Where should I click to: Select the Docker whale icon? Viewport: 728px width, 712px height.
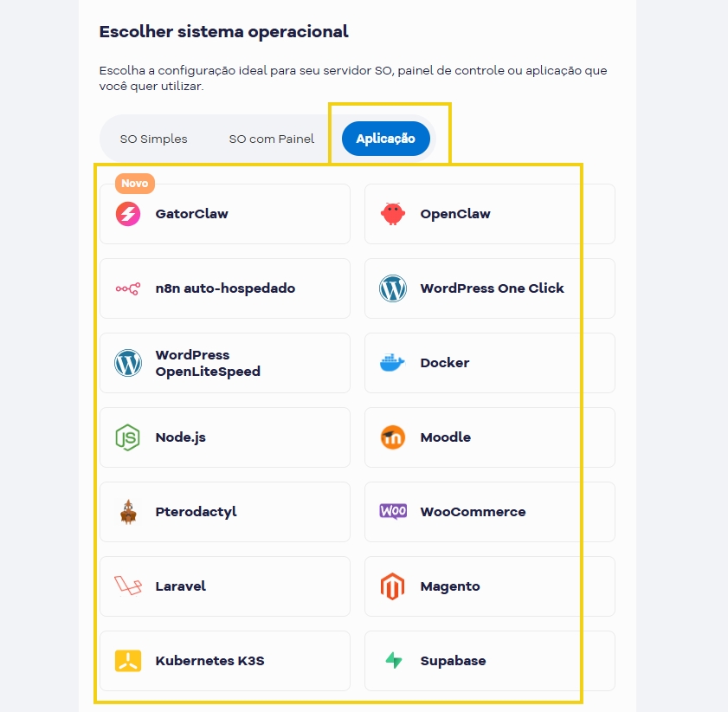pyautogui.click(x=392, y=362)
